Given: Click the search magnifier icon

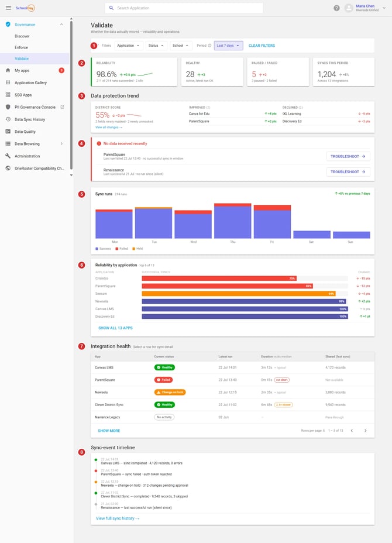Looking at the screenshot, I should click(111, 8).
